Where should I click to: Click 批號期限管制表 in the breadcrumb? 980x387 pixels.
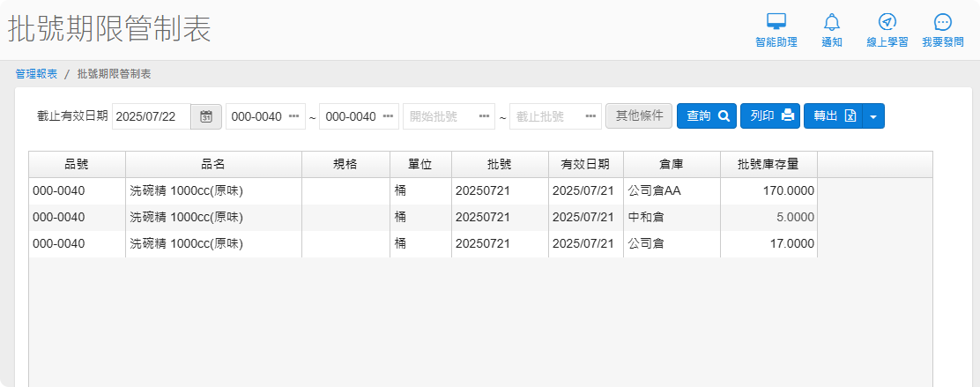114,74
